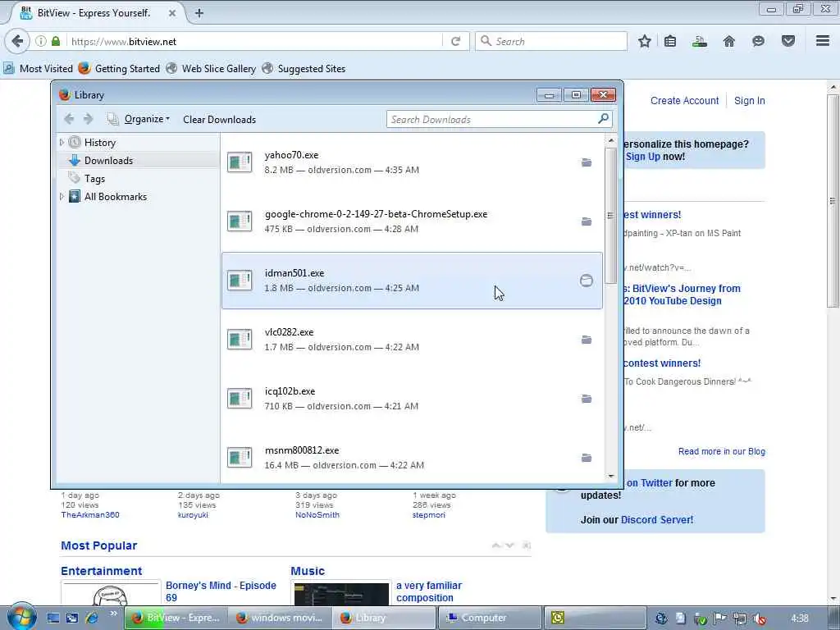The width and height of the screenshot is (840, 630).
Task: Open containing folder for msnm800812.exe
Action: point(587,458)
